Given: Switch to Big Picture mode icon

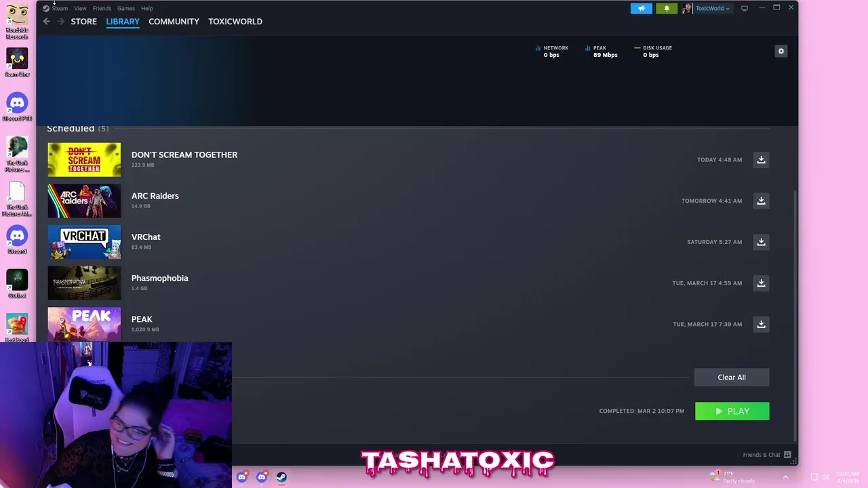Looking at the screenshot, I should [x=745, y=8].
